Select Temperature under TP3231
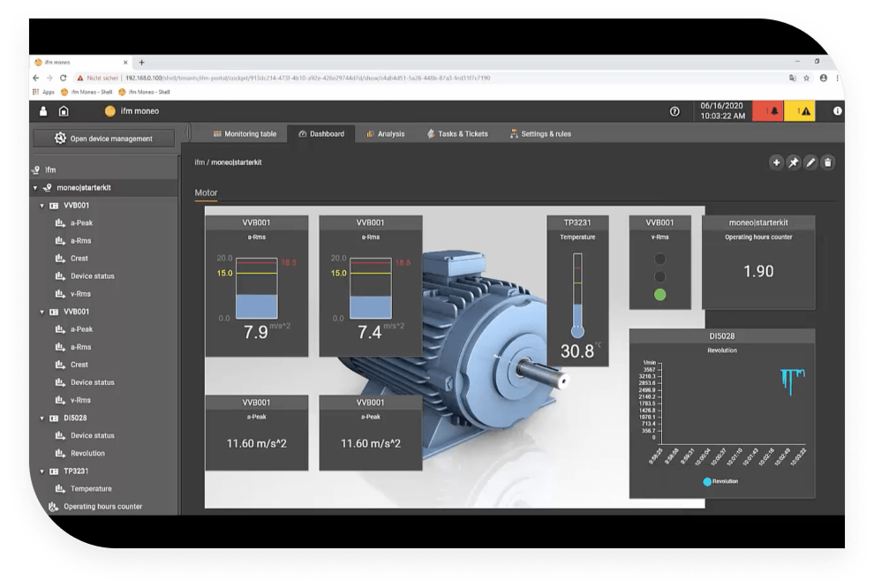The width and height of the screenshot is (874, 588). coord(91,489)
